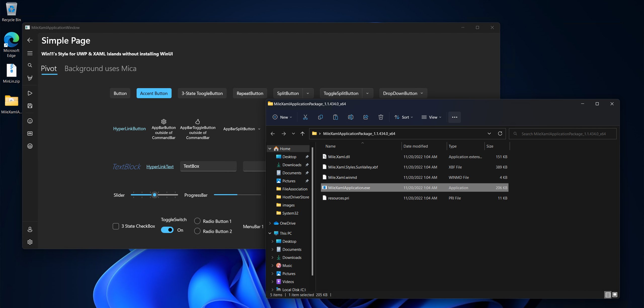
Task: Switch to details view icon in status bar
Action: coord(608,295)
